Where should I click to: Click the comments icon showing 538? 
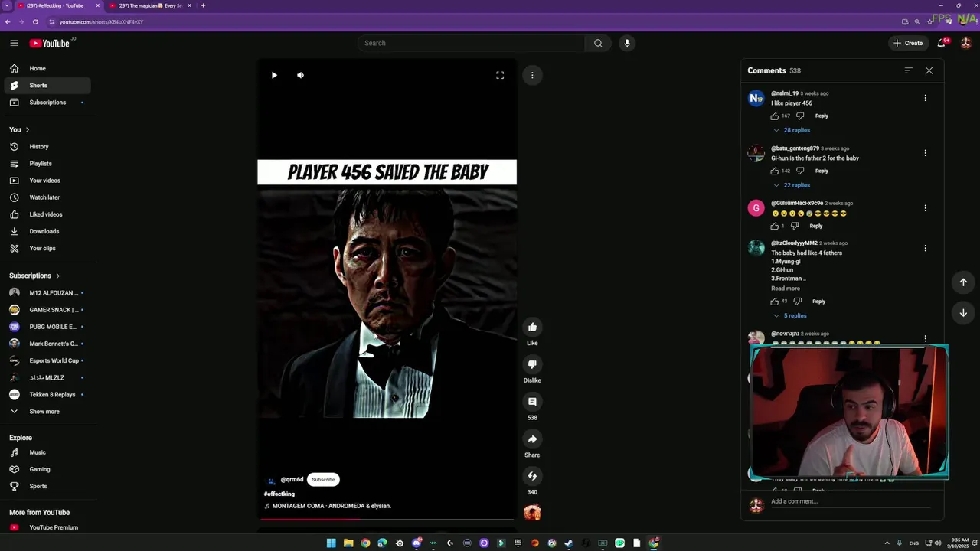532,402
